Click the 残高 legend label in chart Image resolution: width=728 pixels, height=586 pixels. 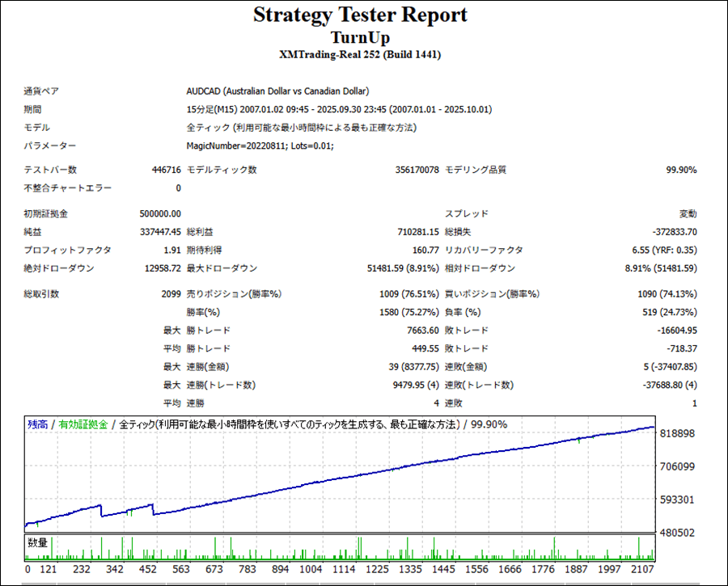pos(37,424)
